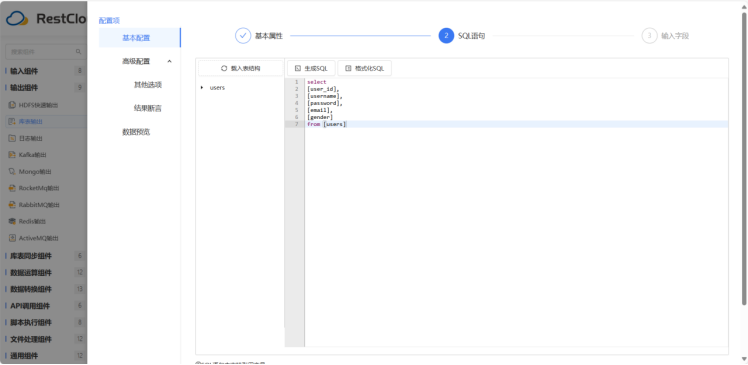
Task: Click the HDFS快速输出 component icon
Action: coord(12,105)
